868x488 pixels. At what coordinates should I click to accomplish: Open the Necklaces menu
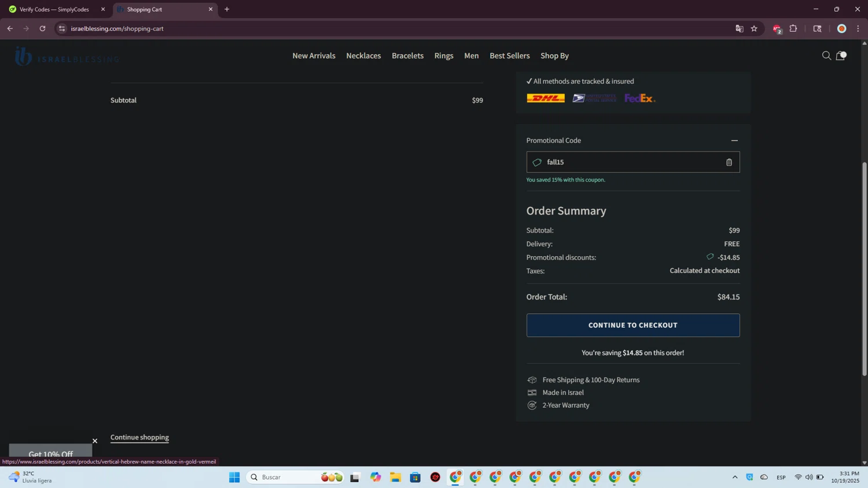click(363, 56)
